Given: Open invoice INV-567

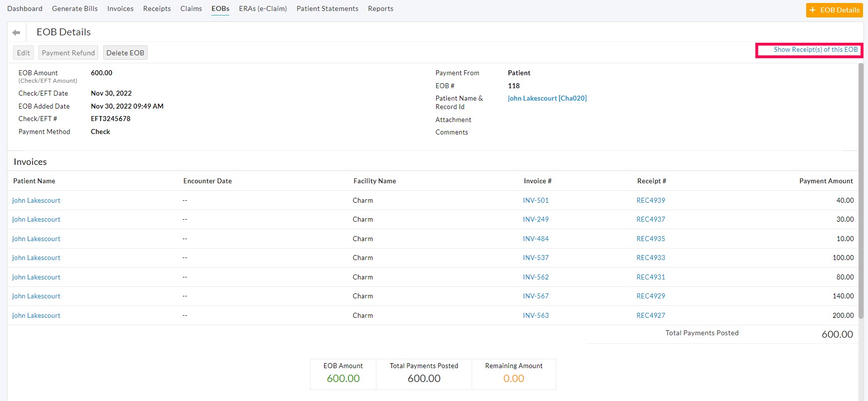Looking at the screenshot, I should [x=535, y=296].
